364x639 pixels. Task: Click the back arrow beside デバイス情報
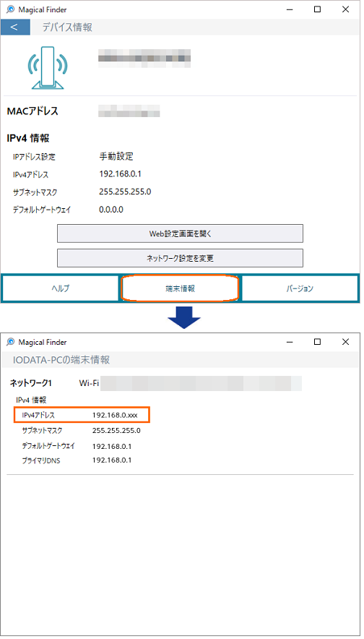[15, 27]
